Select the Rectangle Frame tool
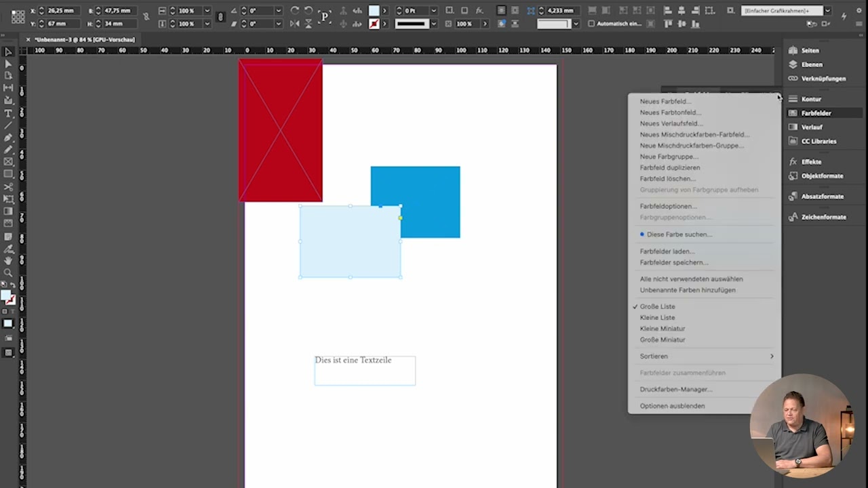 click(8, 162)
